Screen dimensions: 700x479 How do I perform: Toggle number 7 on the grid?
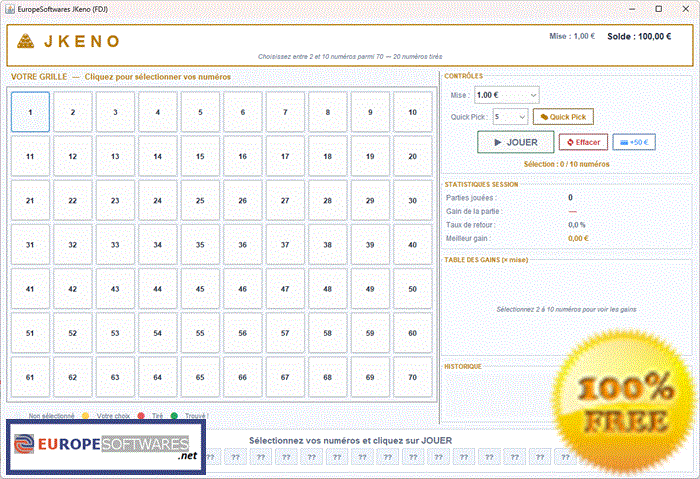pos(285,112)
